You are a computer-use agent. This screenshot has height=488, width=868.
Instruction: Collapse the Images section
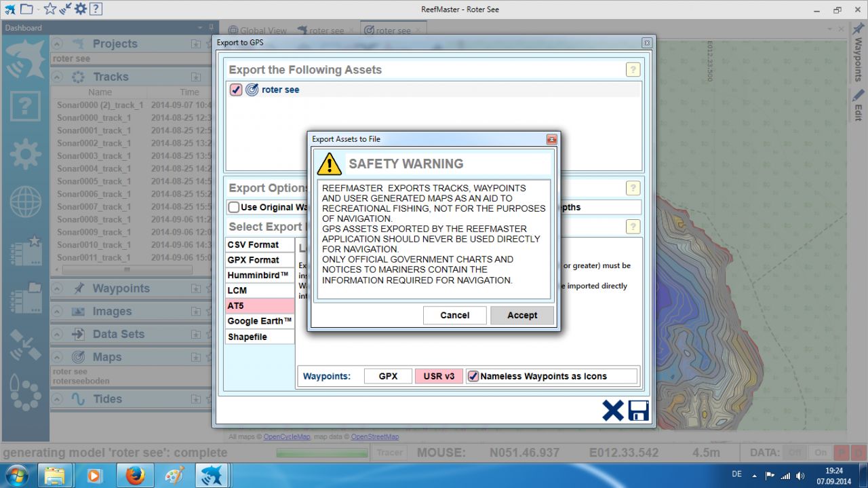(58, 312)
